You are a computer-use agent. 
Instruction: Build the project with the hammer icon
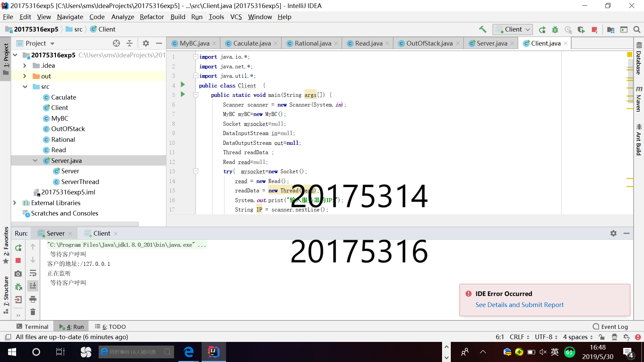click(483, 29)
